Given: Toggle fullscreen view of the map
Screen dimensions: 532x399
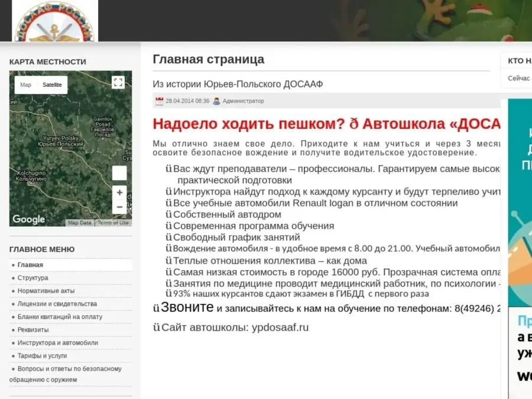Looking at the screenshot, I should click(118, 82).
